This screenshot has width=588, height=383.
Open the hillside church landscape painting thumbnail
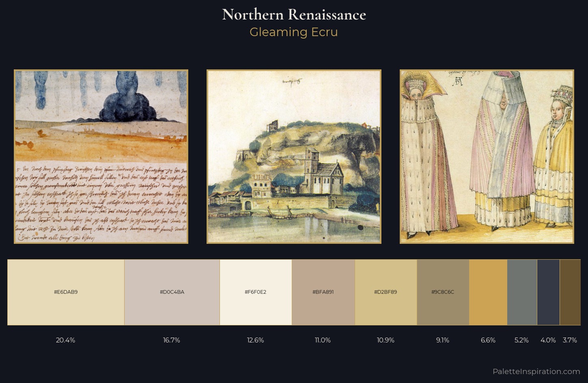coord(294,157)
